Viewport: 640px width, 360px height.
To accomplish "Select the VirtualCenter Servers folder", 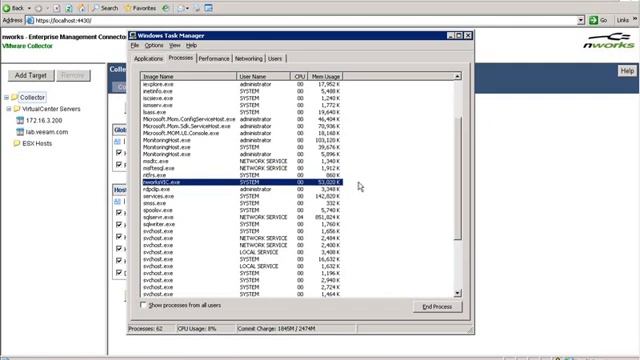I will (x=51, y=109).
